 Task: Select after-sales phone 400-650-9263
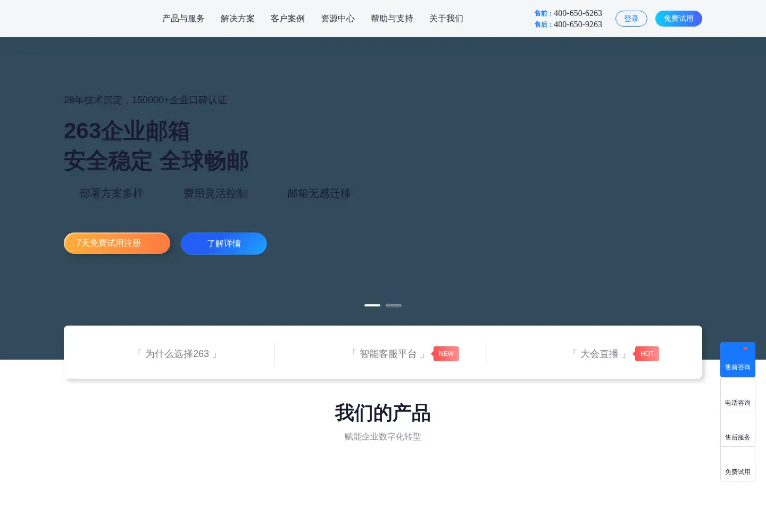click(578, 24)
